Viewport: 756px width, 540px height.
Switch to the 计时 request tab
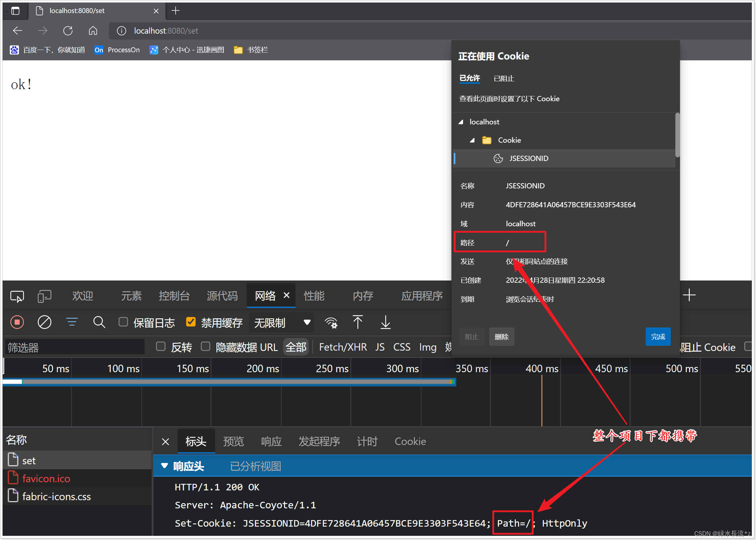(367, 442)
